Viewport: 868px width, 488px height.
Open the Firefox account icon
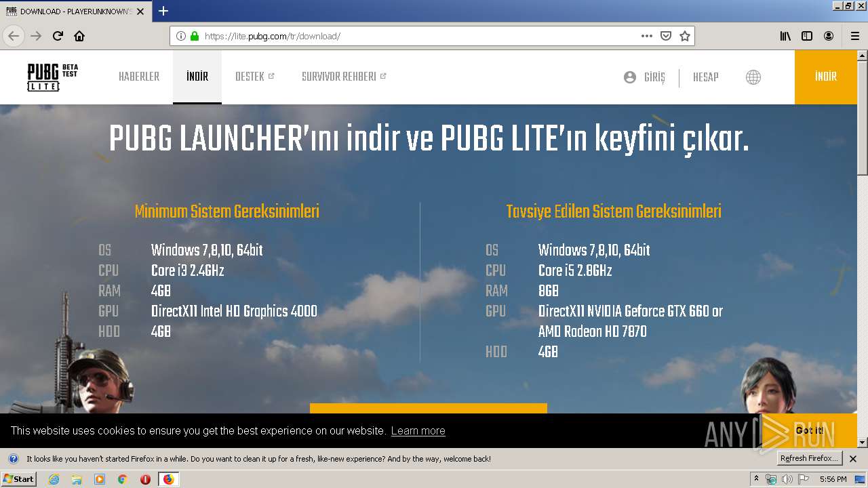click(x=829, y=36)
